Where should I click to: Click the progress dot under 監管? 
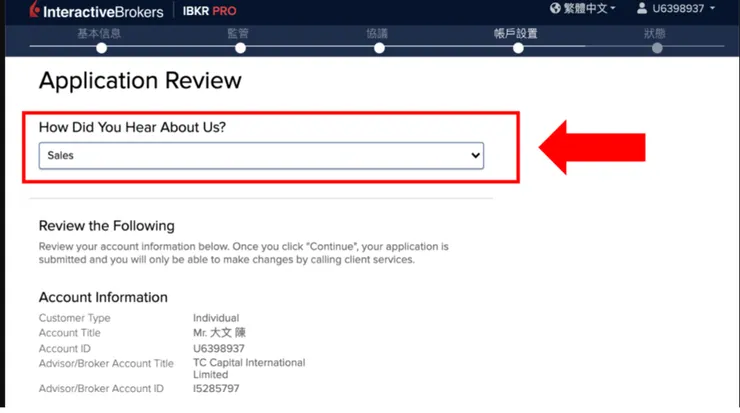(241, 48)
